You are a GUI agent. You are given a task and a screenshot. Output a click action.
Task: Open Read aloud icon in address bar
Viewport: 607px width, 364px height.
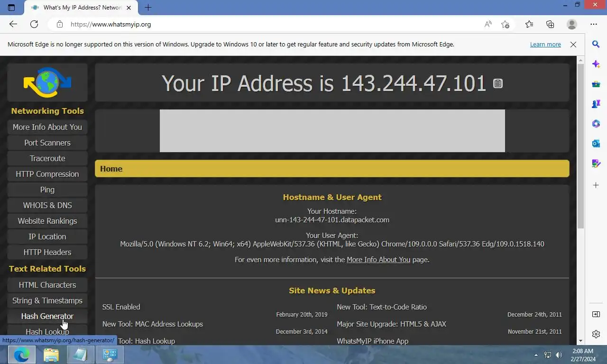tap(488, 24)
